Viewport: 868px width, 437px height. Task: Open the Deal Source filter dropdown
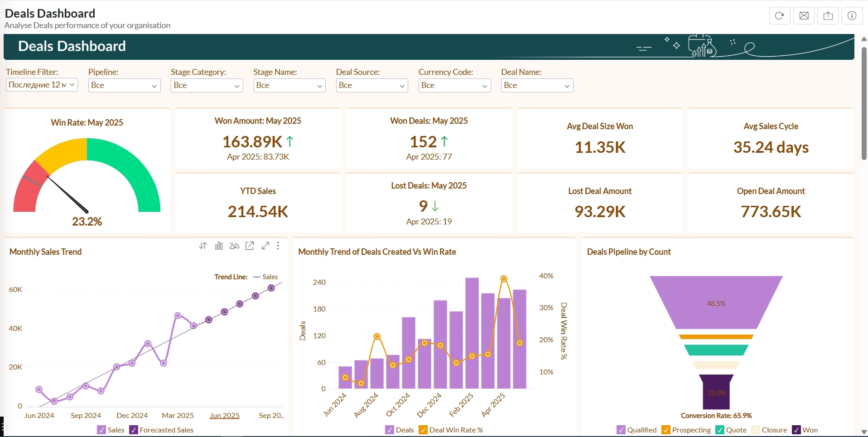pos(371,85)
